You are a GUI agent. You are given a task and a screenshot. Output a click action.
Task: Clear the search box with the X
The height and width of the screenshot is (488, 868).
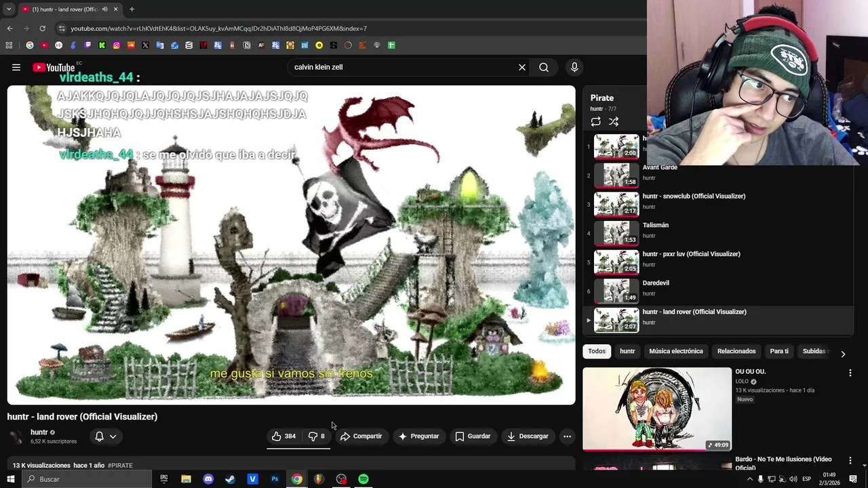click(x=522, y=67)
